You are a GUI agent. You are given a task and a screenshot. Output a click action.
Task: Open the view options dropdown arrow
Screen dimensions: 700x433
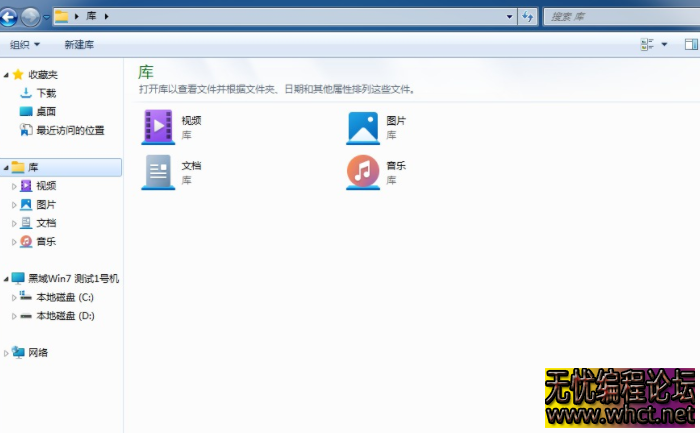(664, 45)
